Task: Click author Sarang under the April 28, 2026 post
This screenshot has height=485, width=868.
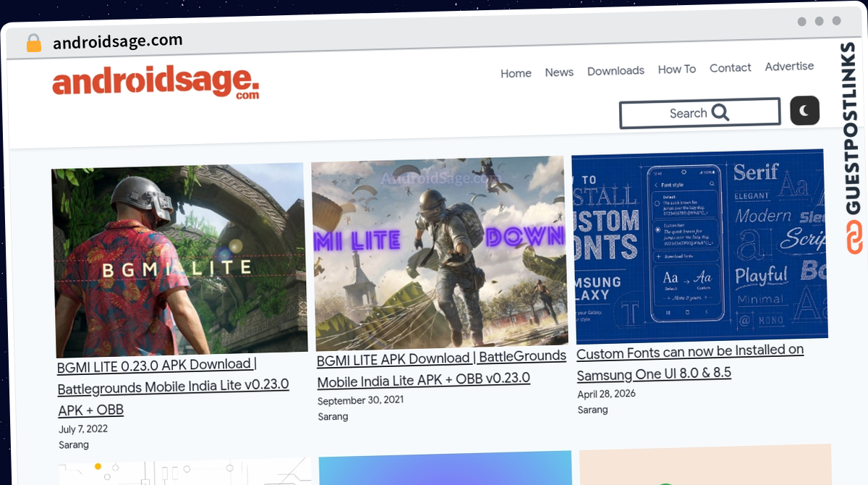Action: pyautogui.click(x=592, y=410)
